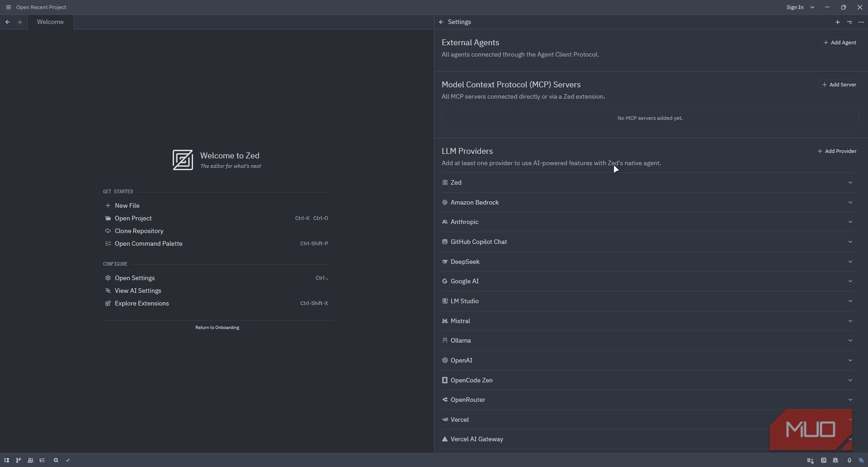
Task: Open the hamburger application menu
Action: 8,7
